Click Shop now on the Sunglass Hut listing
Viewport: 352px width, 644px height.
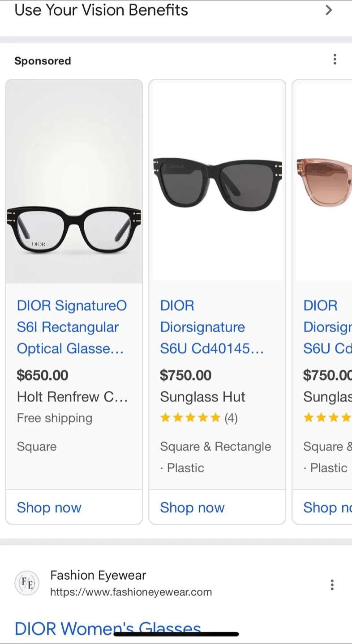tap(192, 508)
